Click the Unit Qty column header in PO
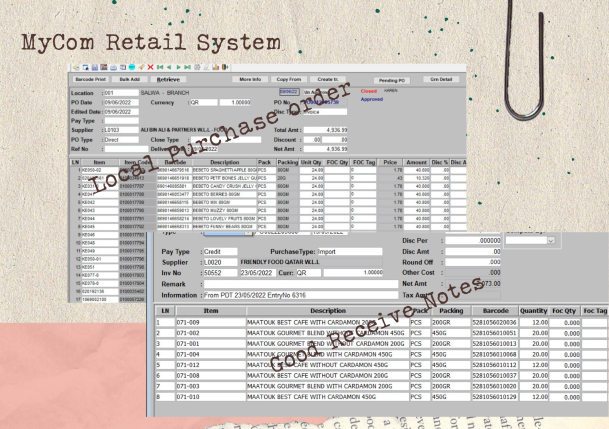Image resolution: width=609 pixels, height=429 pixels. [x=311, y=162]
